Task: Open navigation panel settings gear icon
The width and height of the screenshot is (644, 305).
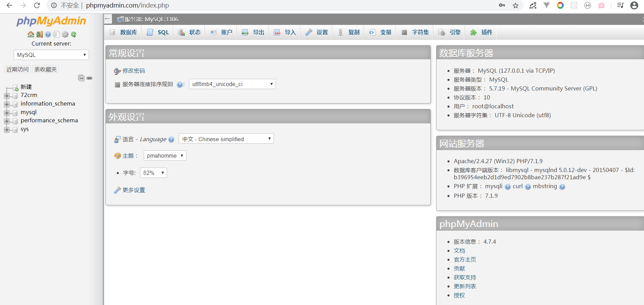Action: tap(65, 34)
